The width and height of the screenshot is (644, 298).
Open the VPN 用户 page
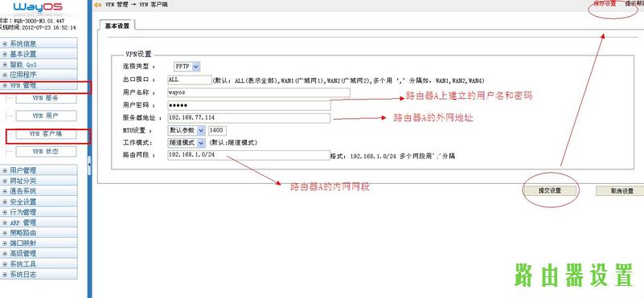pyautogui.click(x=46, y=116)
